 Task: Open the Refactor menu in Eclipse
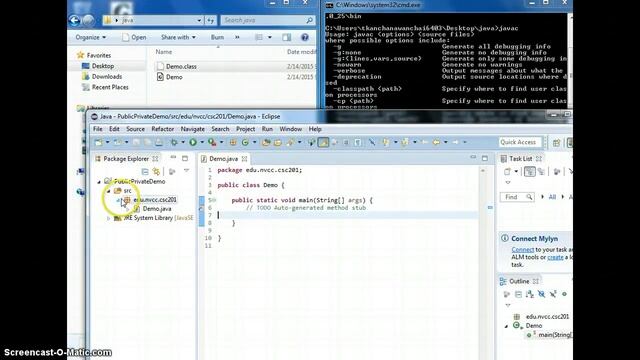(x=162, y=129)
